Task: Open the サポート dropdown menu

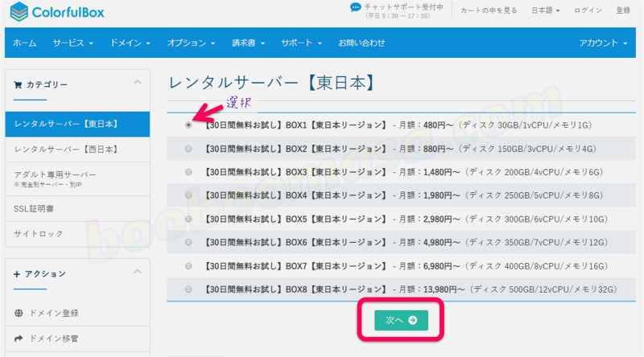Action: pos(301,43)
